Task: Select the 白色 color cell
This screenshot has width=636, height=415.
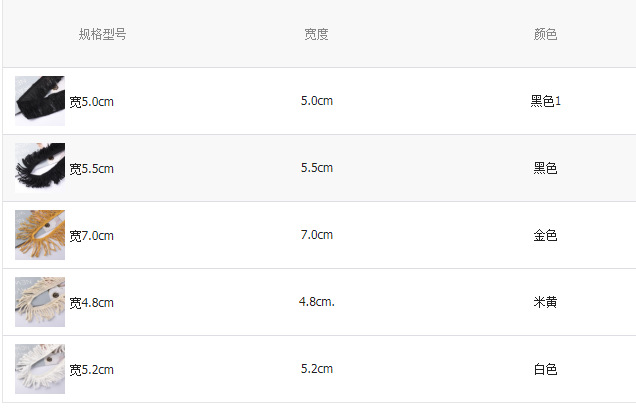Action: (x=545, y=369)
